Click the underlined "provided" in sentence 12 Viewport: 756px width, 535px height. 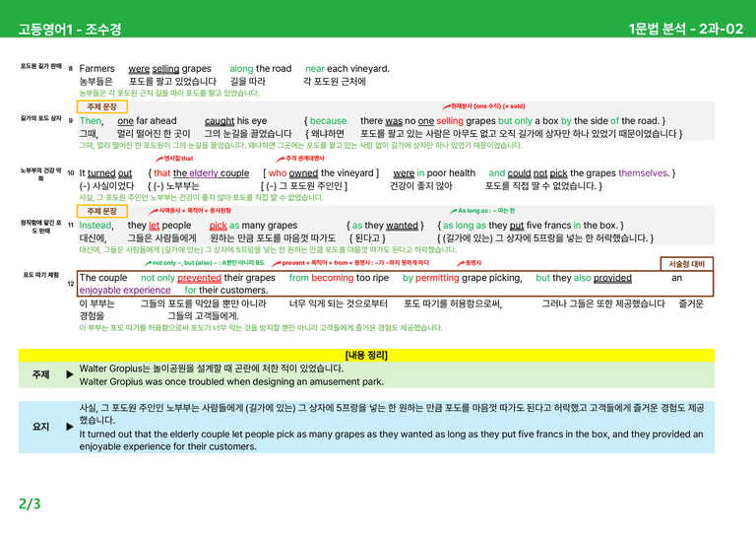pos(612,278)
